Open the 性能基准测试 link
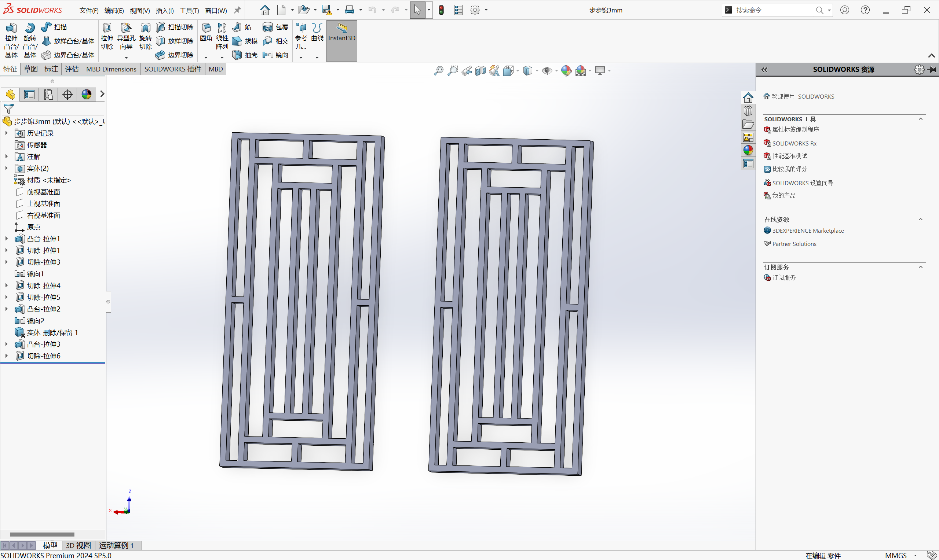The height and width of the screenshot is (560, 939). pyautogui.click(x=785, y=156)
